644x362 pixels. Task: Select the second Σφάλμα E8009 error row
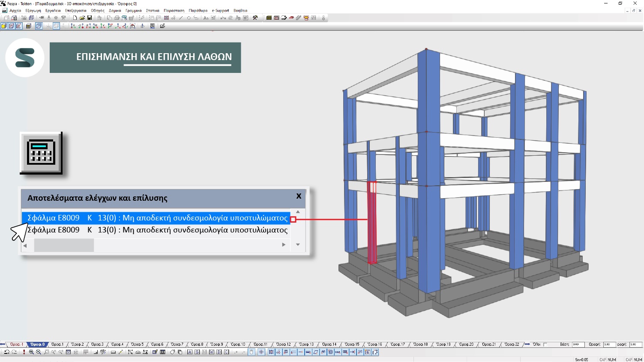click(157, 230)
